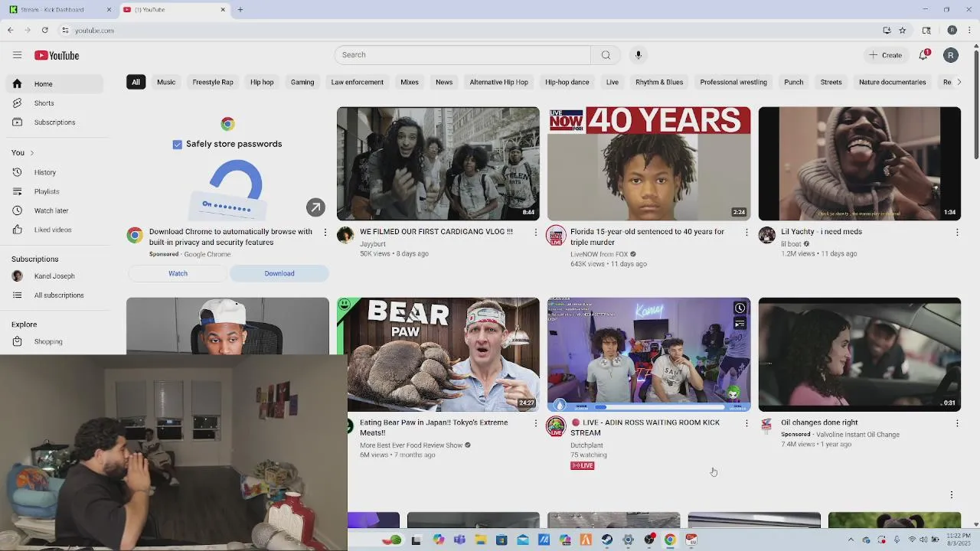Open Shopping under Explore
Image resolution: width=980 pixels, height=551 pixels.
tap(54, 342)
